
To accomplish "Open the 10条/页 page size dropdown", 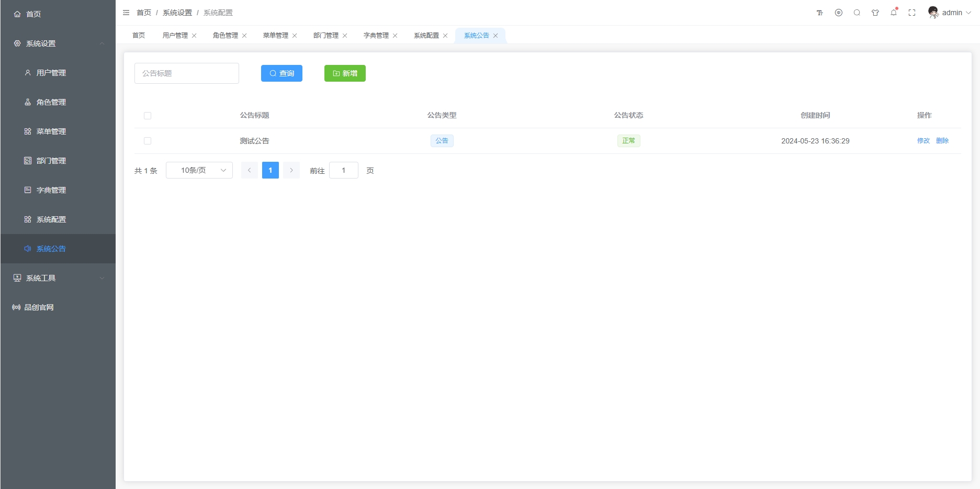I will point(199,170).
